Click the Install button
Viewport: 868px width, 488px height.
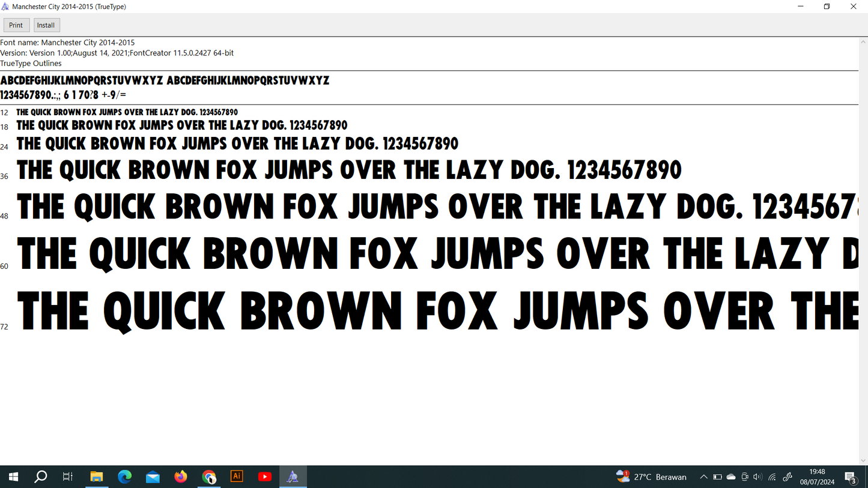click(x=46, y=25)
